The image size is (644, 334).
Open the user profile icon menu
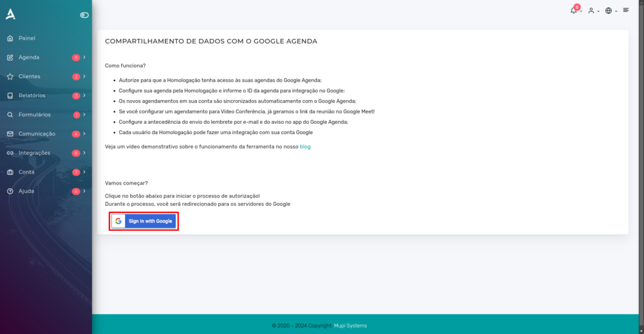click(x=591, y=11)
